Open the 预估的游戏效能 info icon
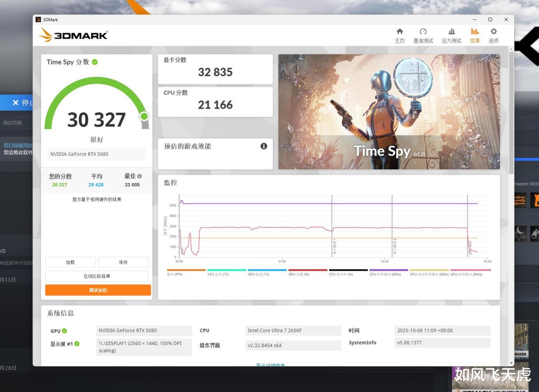The height and width of the screenshot is (392, 539). click(264, 146)
